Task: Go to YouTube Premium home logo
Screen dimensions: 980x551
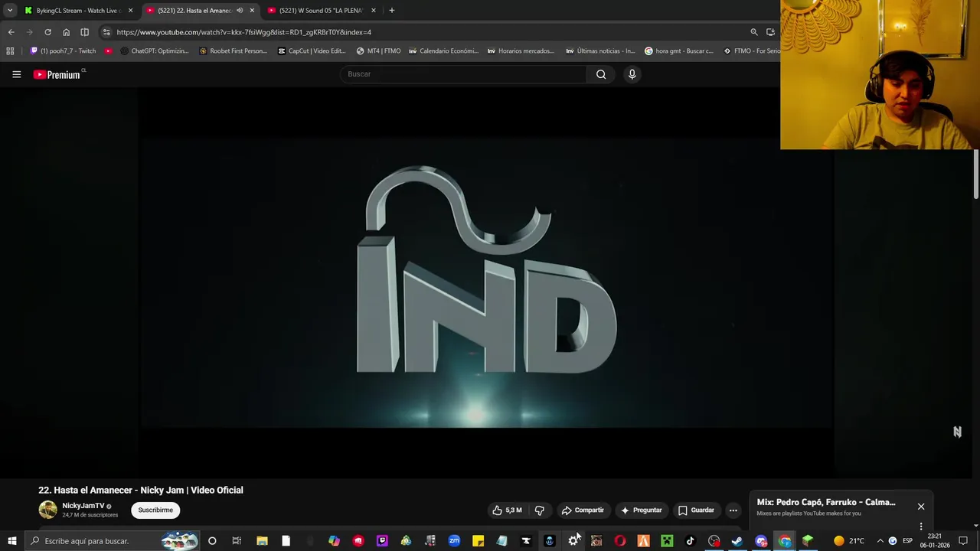Action: click(58, 74)
